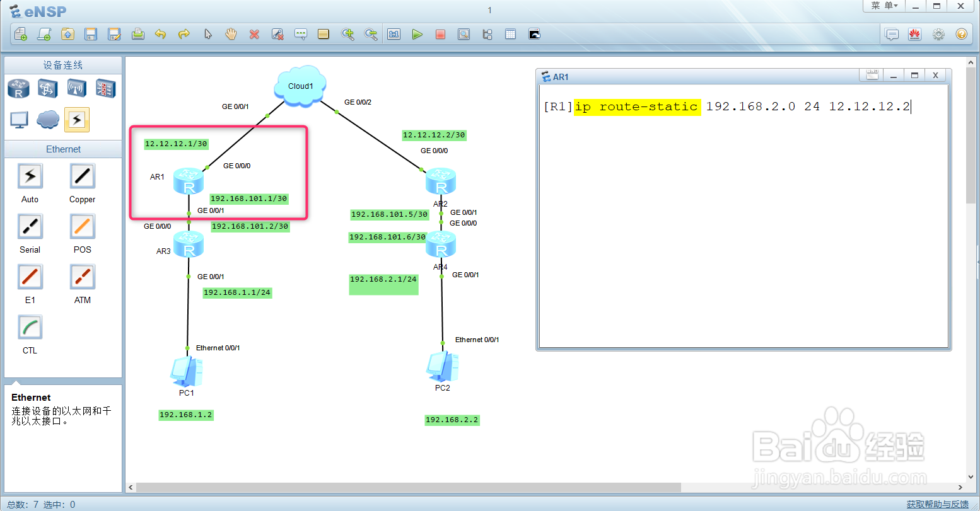Screen dimensions: 980x511
Task: Open the Huawei website icon
Action: pyautogui.click(x=915, y=34)
